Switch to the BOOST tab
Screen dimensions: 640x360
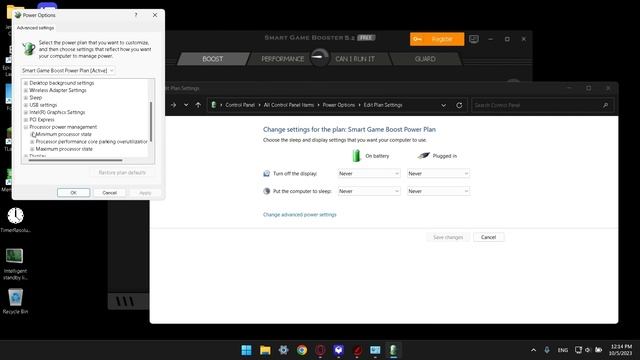pyautogui.click(x=213, y=59)
